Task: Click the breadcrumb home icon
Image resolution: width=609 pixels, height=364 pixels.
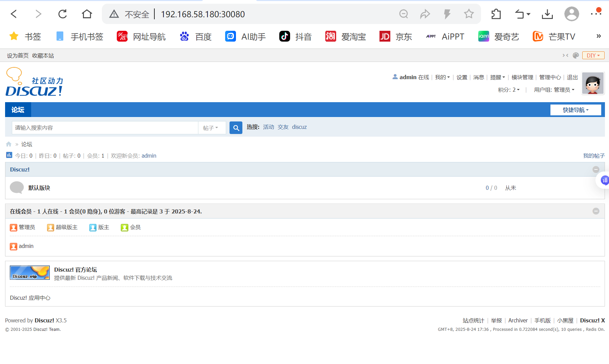Action: [x=9, y=144]
